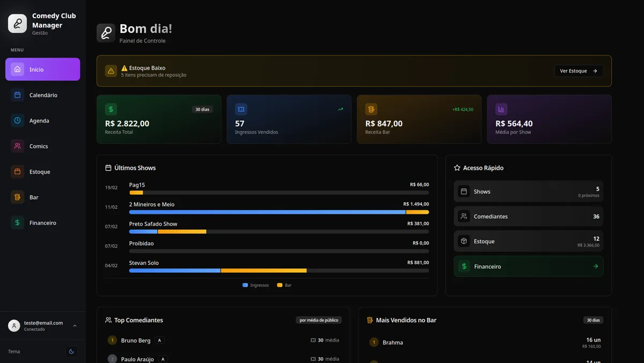Click the beer mug icon on Receita Bar card
Image resolution: width=644 pixels, height=363 pixels.
pos(371,110)
